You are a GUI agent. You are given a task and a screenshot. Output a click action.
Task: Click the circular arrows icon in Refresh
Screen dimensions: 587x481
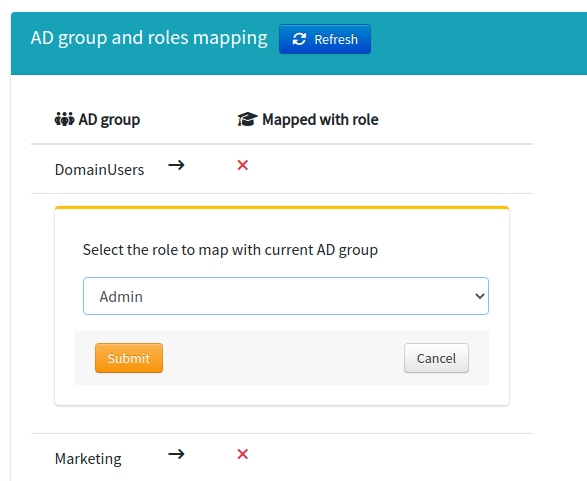[x=299, y=39]
